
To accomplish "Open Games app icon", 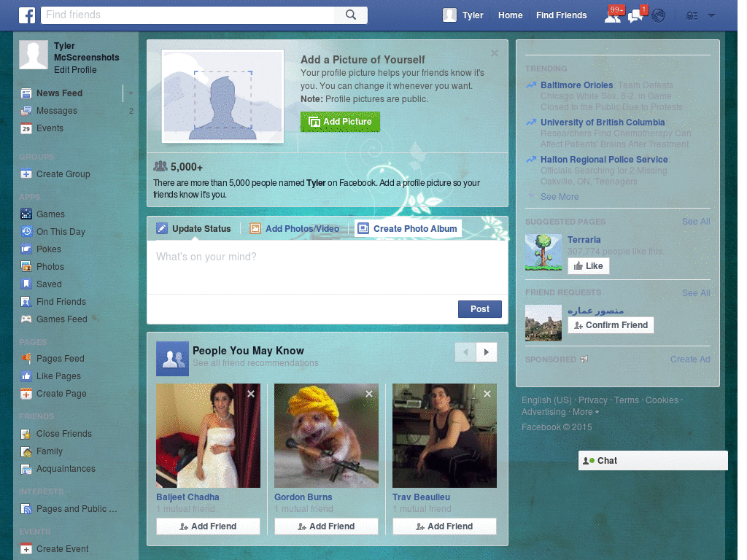I will tap(26, 214).
